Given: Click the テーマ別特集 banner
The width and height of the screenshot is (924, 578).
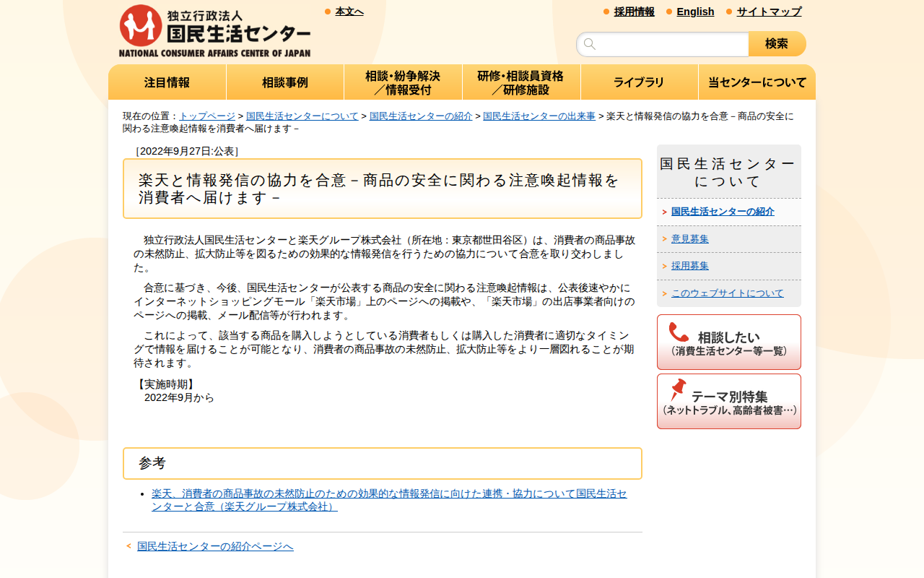Looking at the screenshot, I should coord(729,401).
